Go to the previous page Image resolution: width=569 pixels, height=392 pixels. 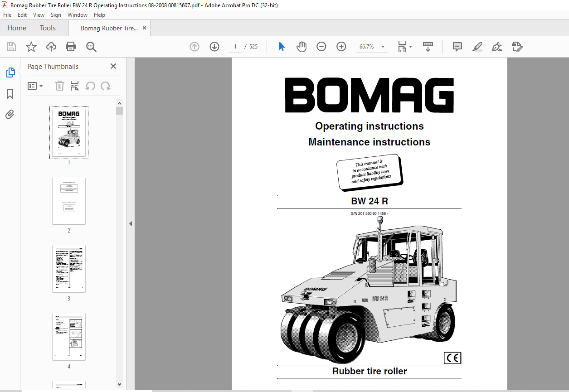click(x=195, y=47)
